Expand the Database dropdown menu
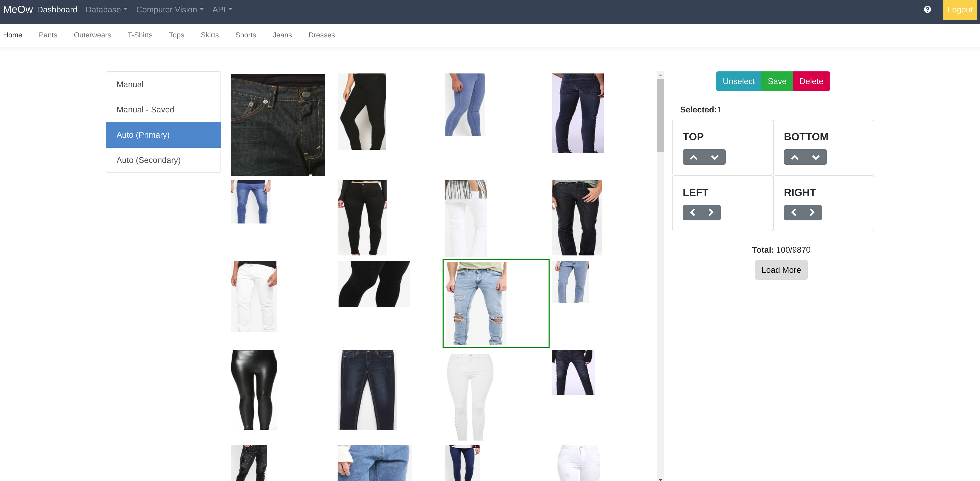This screenshot has width=980, height=481. click(x=107, y=10)
